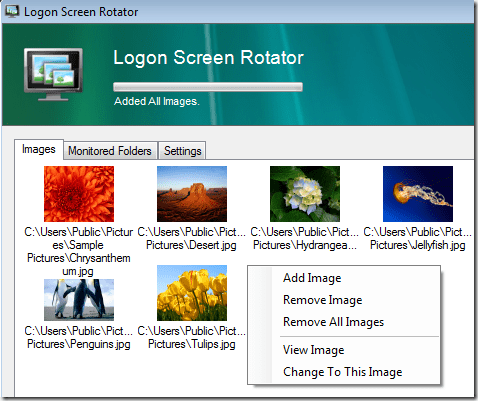Select the yellow Tulips thumbnail
Image resolution: width=478 pixels, height=401 pixels.
click(192, 293)
